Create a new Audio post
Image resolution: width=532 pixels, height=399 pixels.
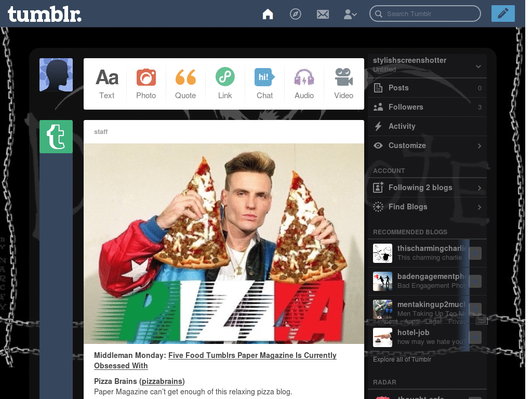(304, 84)
